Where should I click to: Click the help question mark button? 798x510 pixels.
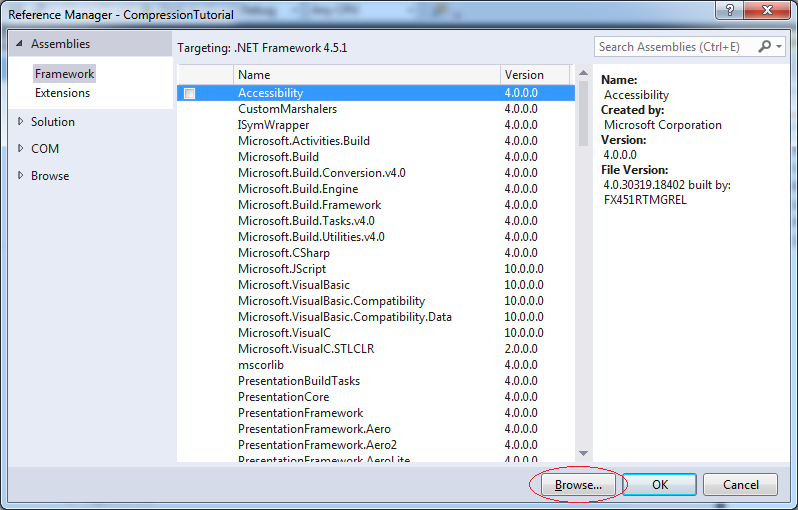pyautogui.click(x=730, y=10)
